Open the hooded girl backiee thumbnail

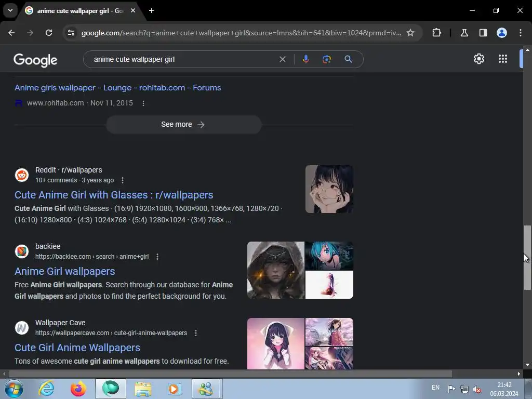276,270
